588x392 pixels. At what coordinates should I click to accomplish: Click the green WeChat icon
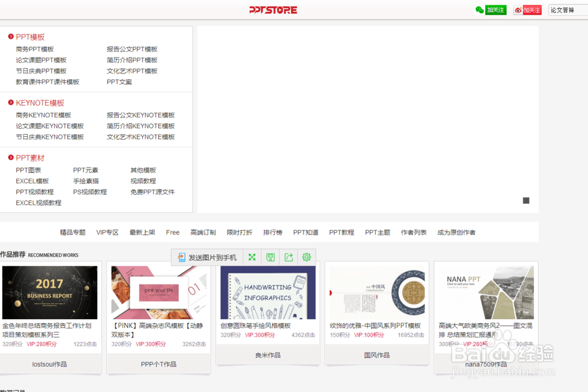(479, 10)
